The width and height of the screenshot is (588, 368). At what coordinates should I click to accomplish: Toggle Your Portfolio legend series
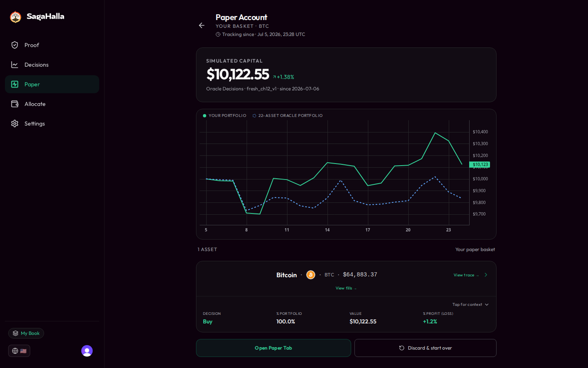pyautogui.click(x=225, y=116)
